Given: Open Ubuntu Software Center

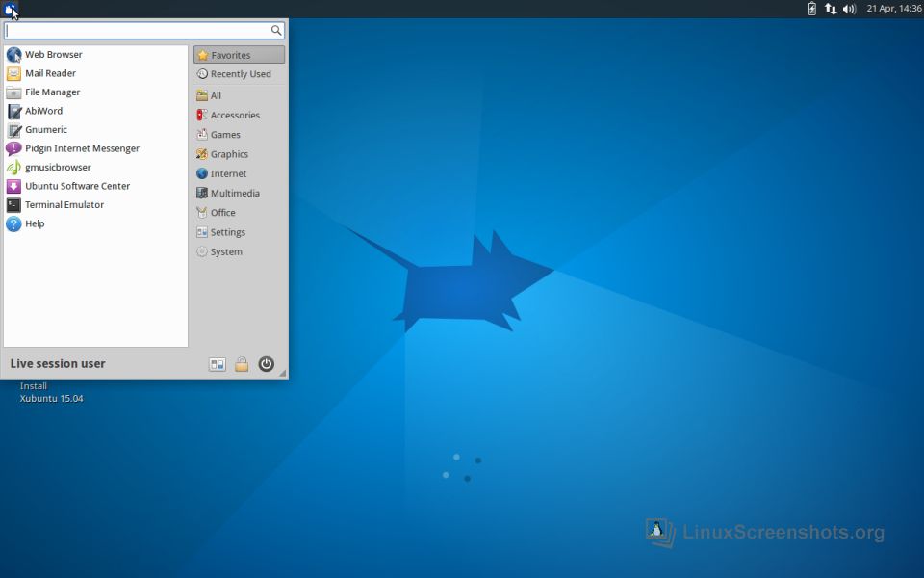Looking at the screenshot, I should (x=77, y=186).
